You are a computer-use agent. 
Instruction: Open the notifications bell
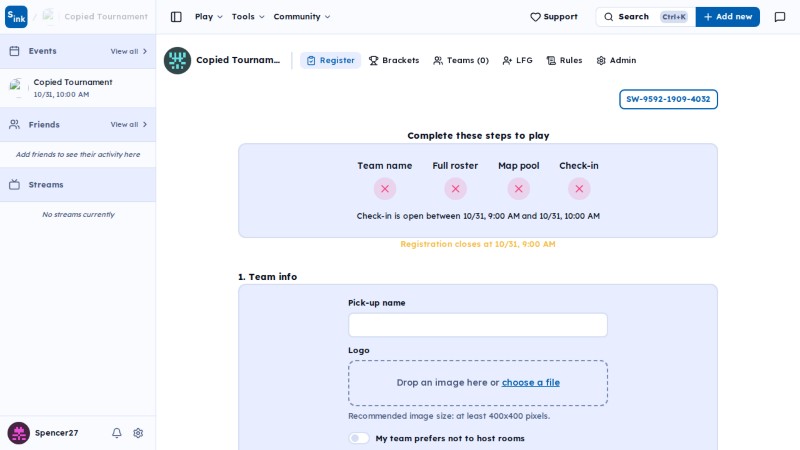point(117,433)
